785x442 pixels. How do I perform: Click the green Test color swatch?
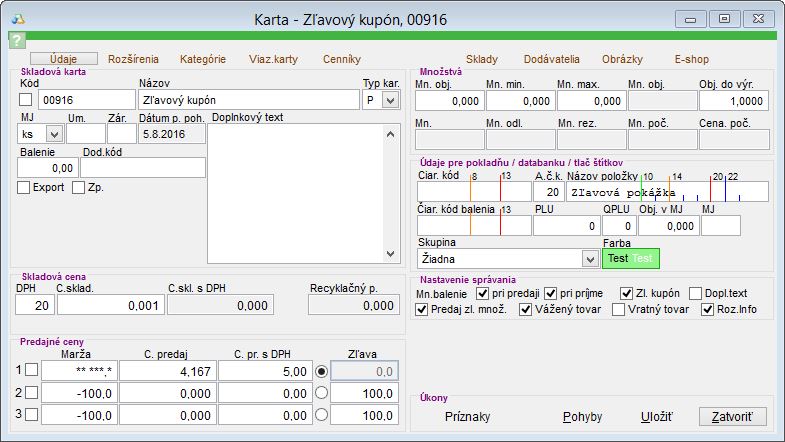[631, 258]
